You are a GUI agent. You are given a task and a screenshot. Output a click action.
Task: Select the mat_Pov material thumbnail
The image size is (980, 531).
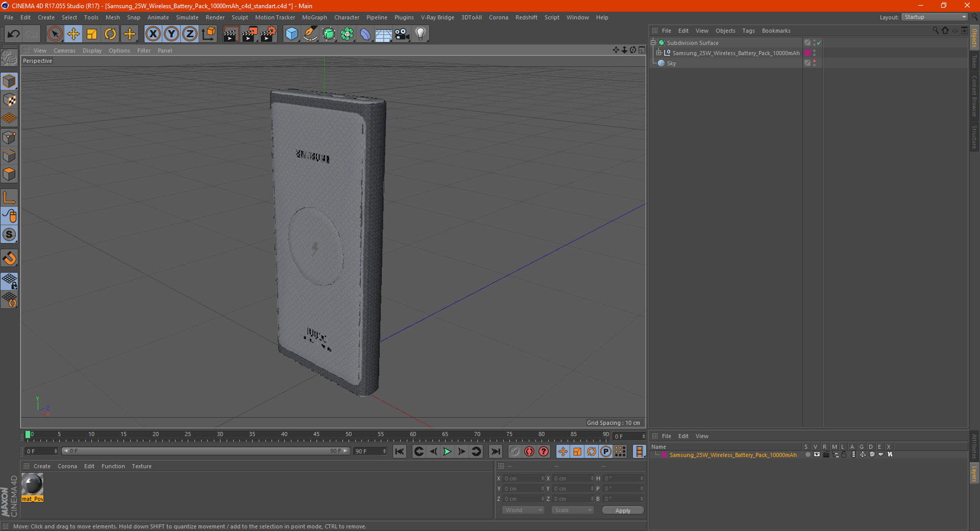click(x=32, y=484)
